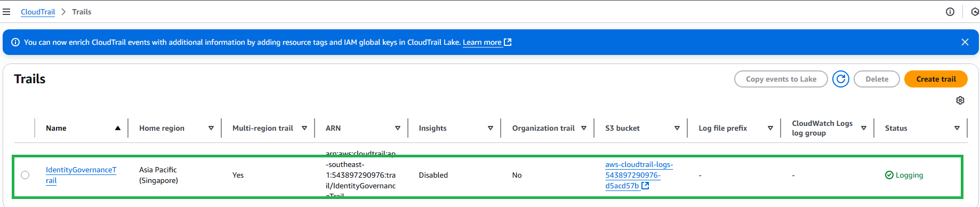Click the No organization trail cell

[x=517, y=175]
